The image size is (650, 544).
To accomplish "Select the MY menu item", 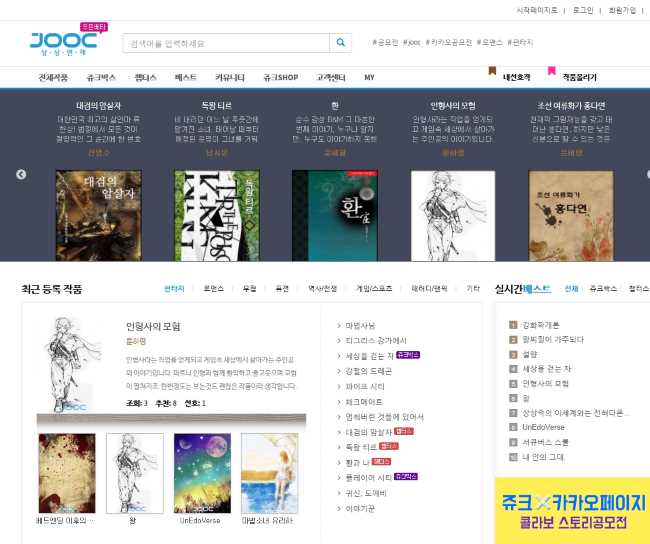I will click(369, 77).
